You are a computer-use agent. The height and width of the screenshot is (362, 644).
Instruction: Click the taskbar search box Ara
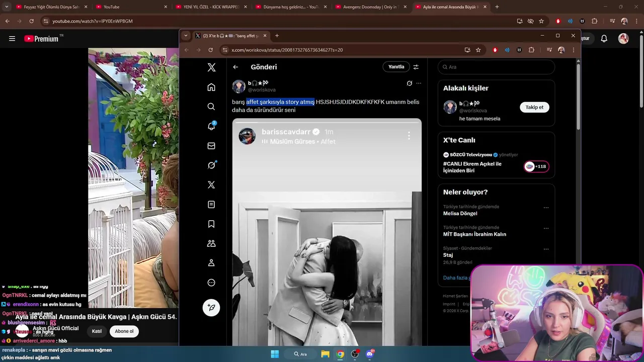point(301,354)
